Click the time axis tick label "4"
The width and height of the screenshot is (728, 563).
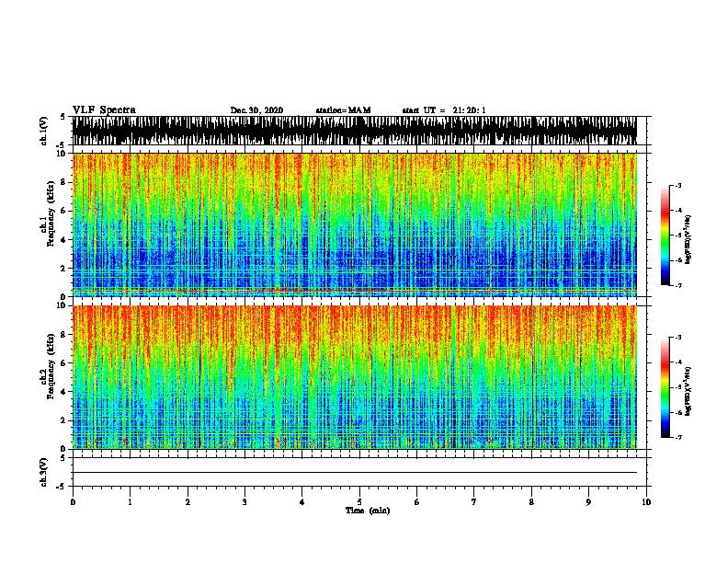[x=301, y=502]
